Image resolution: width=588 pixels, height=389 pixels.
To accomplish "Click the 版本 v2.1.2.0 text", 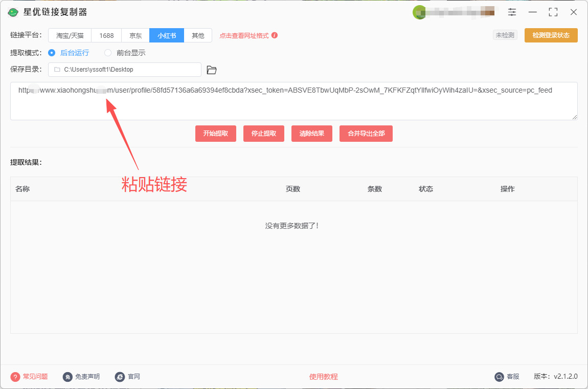I will click(556, 377).
